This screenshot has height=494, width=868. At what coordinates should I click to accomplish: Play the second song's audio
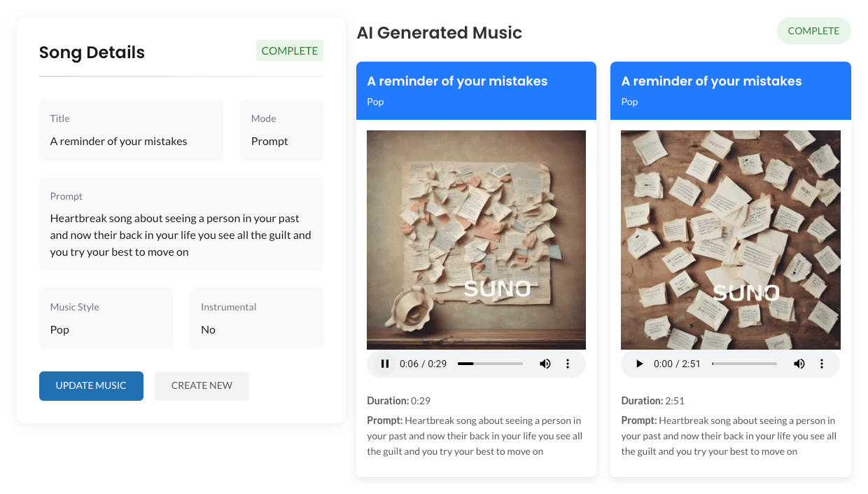pyautogui.click(x=638, y=364)
